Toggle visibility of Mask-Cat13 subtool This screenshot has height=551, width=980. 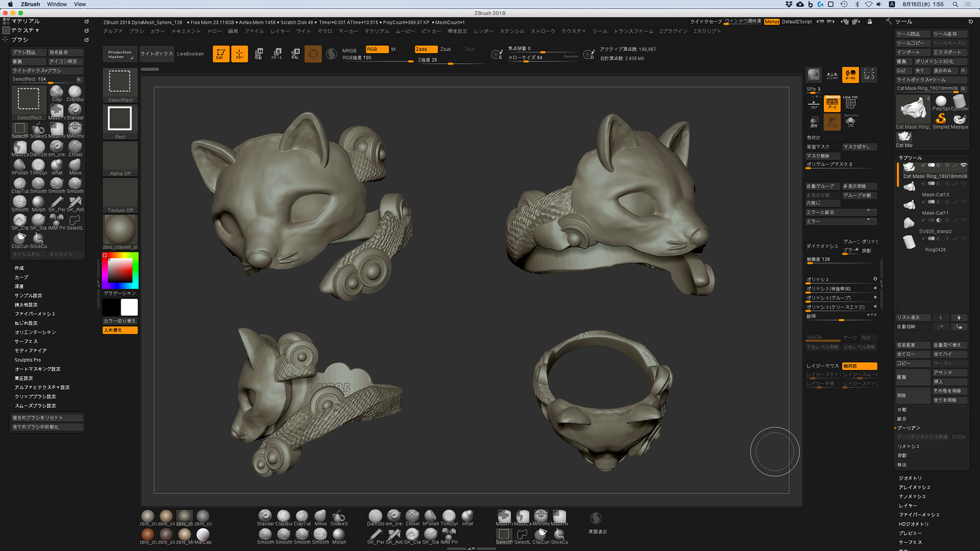[x=964, y=184]
